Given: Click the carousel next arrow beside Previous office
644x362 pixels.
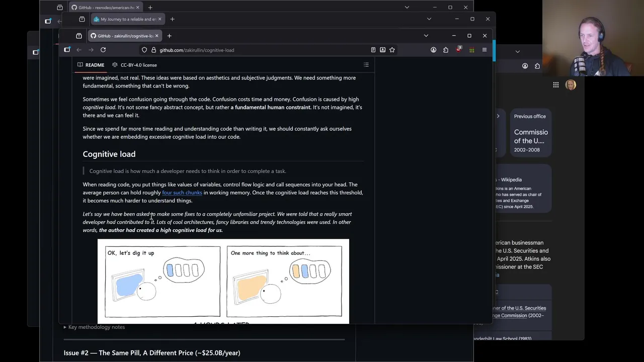Looking at the screenshot, I should point(498,116).
